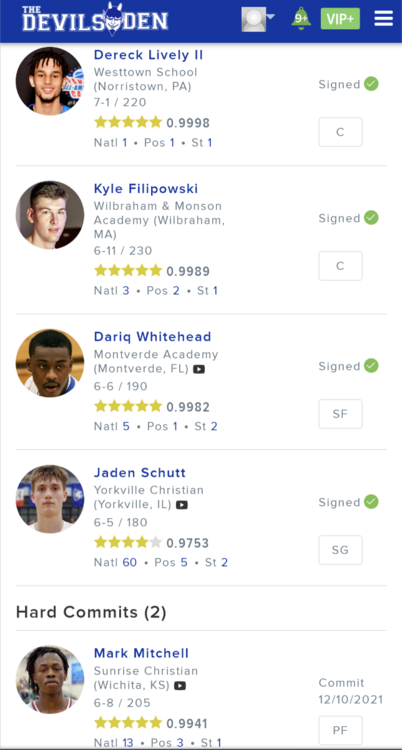Open the hamburger menu icon
The width and height of the screenshot is (402, 750).
coord(383,19)
